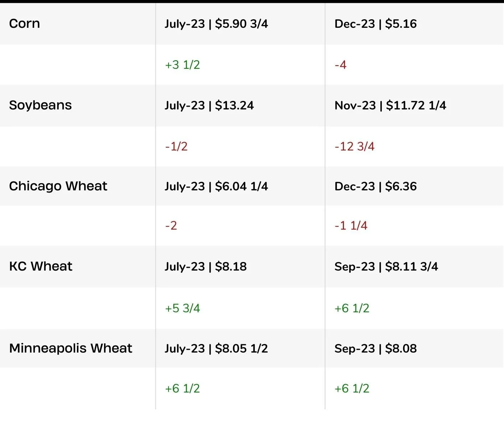This screenshot has width=504, height=421.
Task: Click the KC Wheat row label
Action: [x=41, y=266]
